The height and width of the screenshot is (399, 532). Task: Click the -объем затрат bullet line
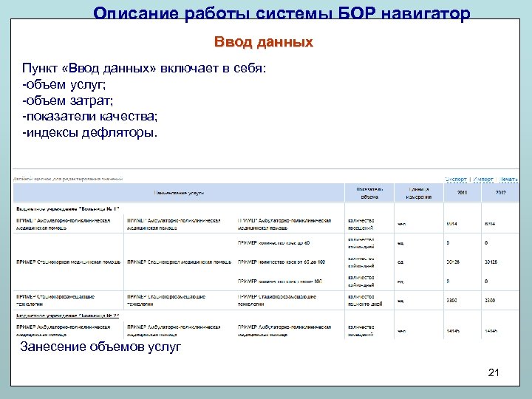tap(67, 100)
